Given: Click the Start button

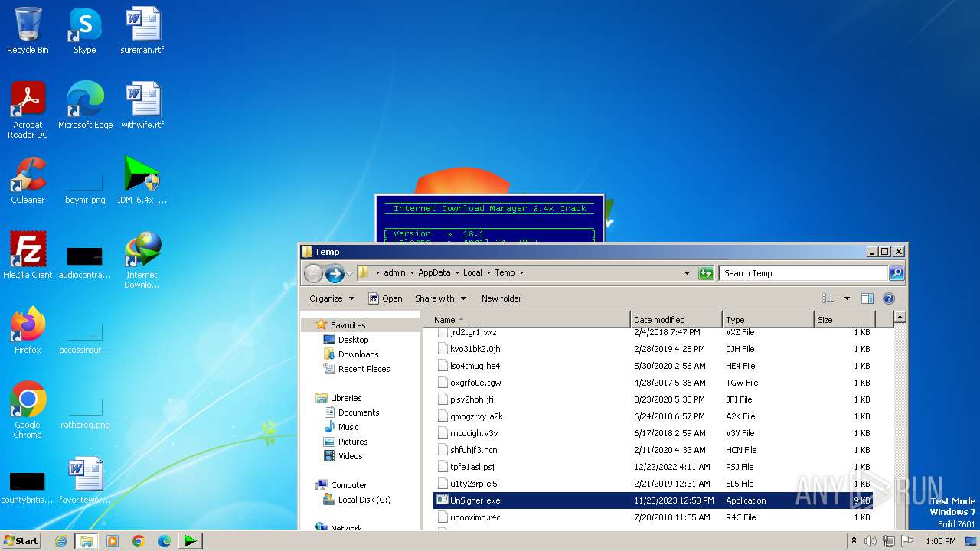Looking at the screenshot, I should pos(21,540).
